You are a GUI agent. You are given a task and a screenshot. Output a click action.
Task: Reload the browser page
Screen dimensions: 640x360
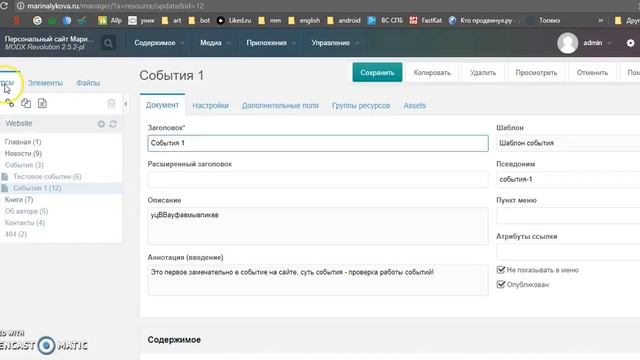tap(4, 6)
